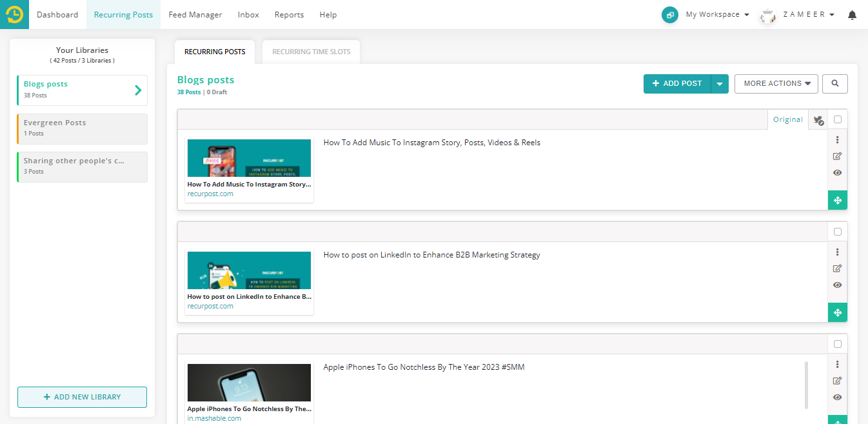Open Help menu
This screenshot has height=424, width=868.
point(328,15)
